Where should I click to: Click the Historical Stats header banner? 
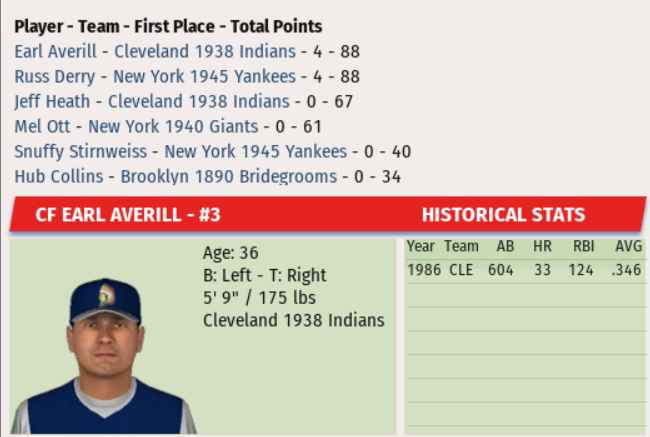pyautogui.click(x=503, y=214)
